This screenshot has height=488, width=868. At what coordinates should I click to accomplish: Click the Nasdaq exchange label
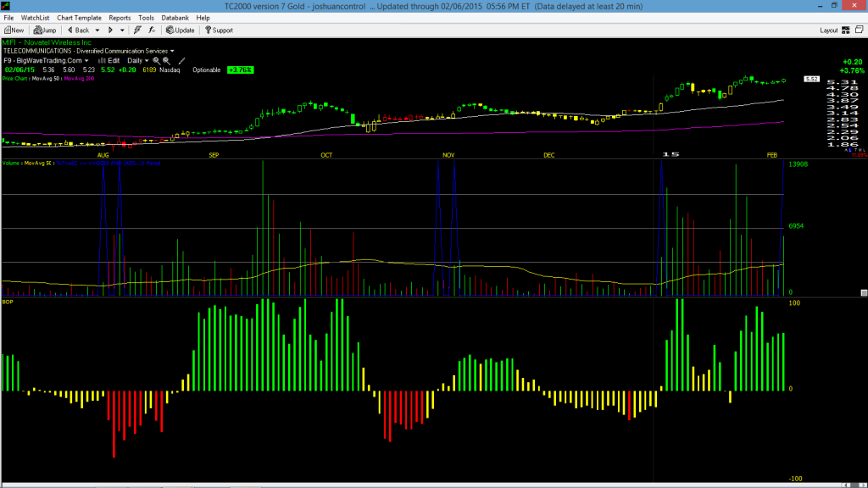click(170, 70)
